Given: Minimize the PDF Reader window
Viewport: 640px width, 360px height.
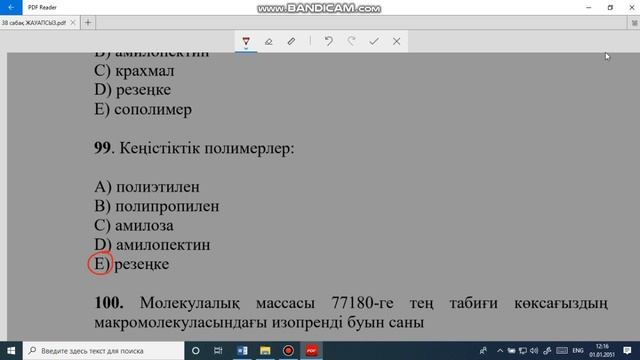Looking at the screenshot, I should coord(589,7).
